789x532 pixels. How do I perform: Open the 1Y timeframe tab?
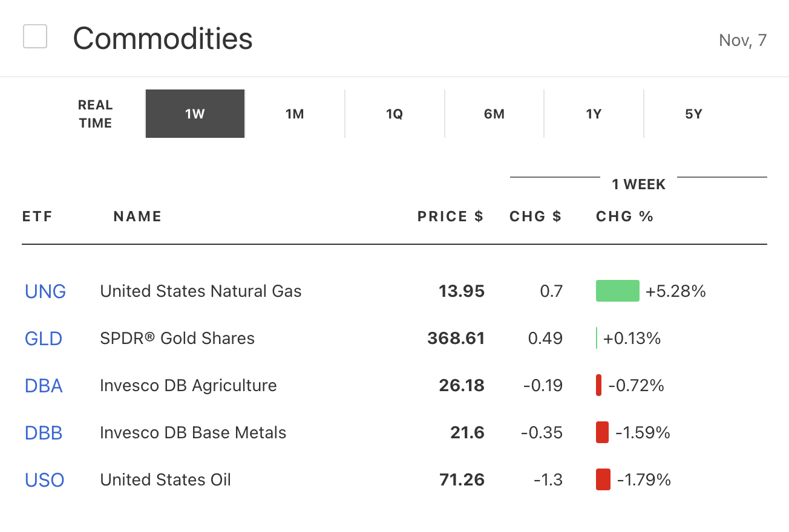(594, 114)
